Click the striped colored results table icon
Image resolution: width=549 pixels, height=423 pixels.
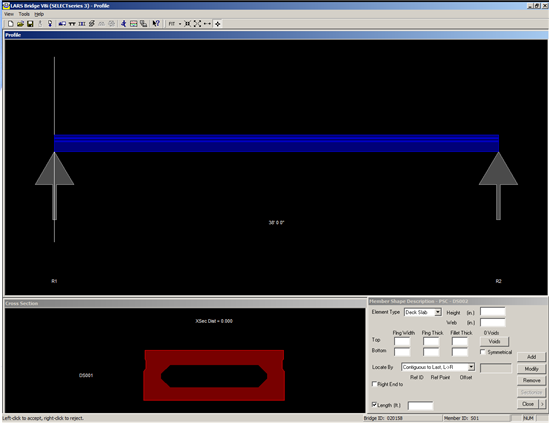click(134, 24)
